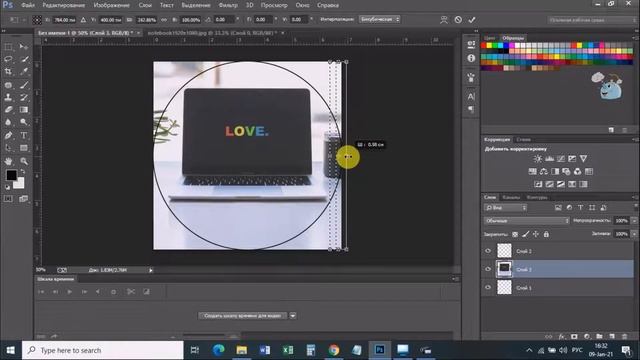The height and width of the screenshot is (360, 640).
Task: Hide the bottom layer Слой 1
Action: point(488,287)
